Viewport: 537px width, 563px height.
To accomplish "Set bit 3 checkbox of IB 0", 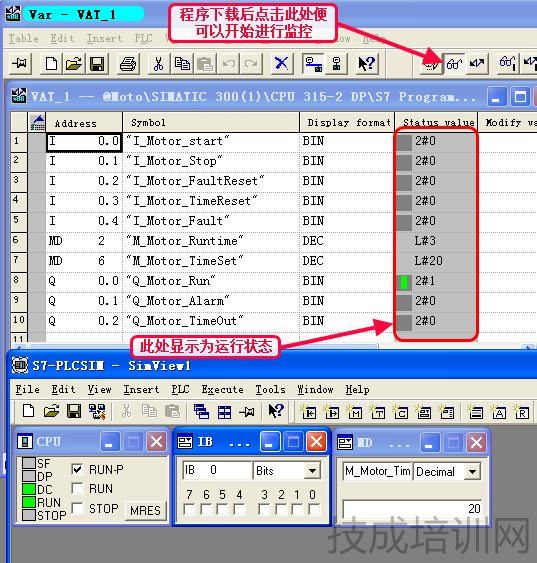I will pyautogui.click(x=265, y=509).
